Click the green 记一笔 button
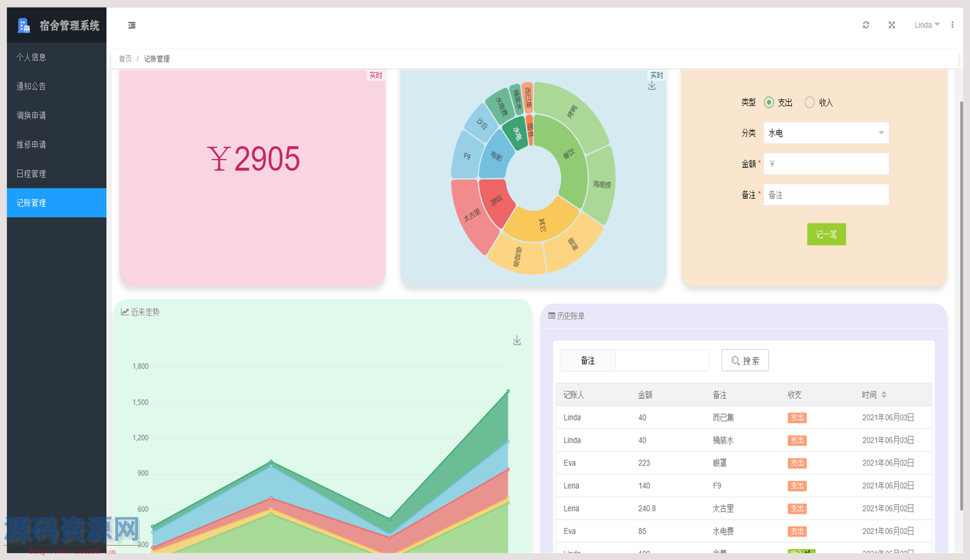 (826, 234)
